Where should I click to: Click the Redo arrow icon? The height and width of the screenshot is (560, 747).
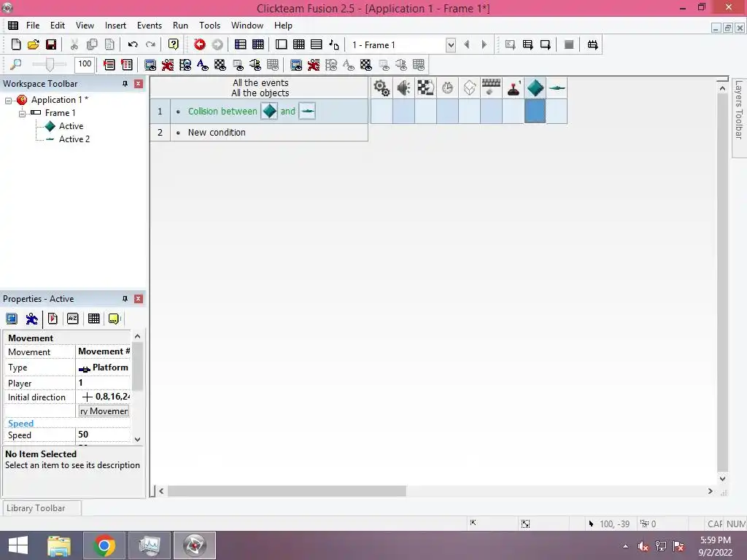150,44
